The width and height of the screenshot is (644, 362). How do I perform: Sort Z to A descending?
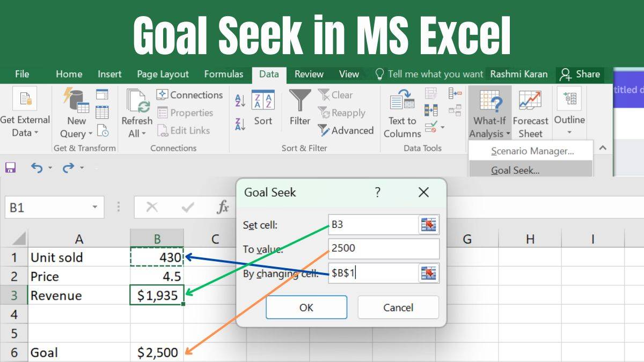click(240, 124)
